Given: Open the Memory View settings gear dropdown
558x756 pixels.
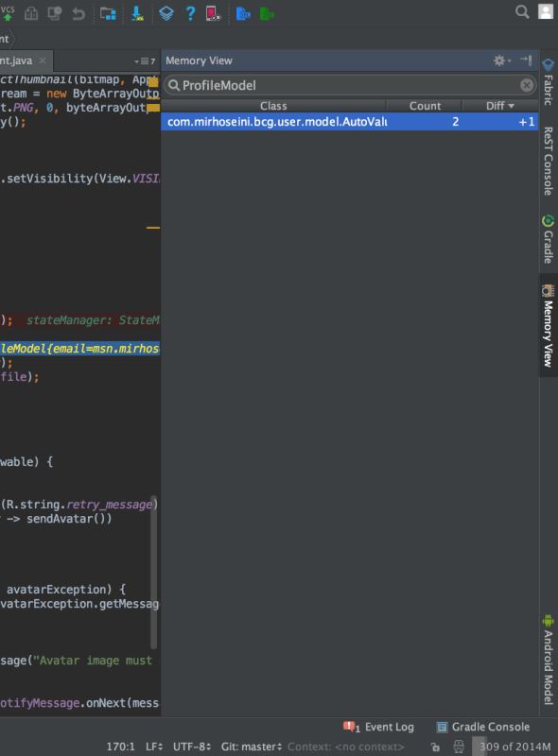Looking at the screenshot, I should [501, 60].
